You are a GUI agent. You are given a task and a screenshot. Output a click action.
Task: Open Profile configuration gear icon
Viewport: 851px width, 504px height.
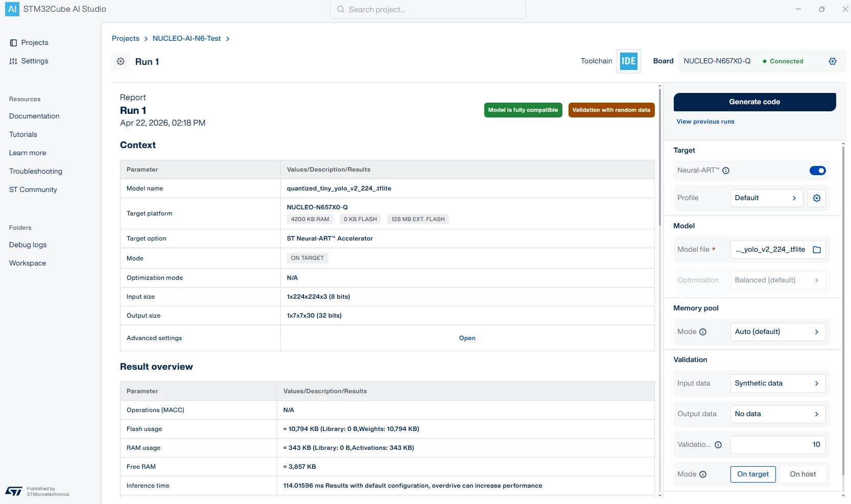click(817, 198)
